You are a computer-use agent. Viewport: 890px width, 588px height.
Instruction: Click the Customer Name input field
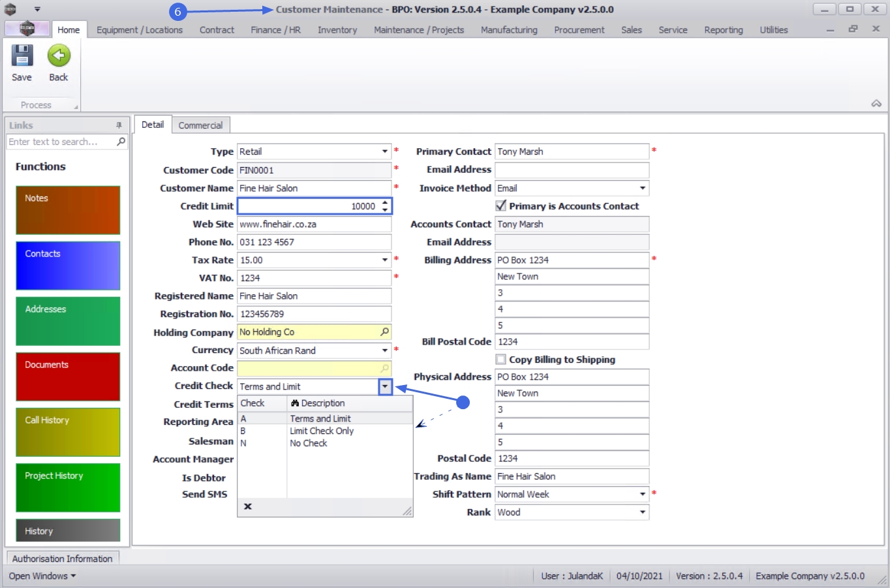pyautogui.click(x=314, y=189)
